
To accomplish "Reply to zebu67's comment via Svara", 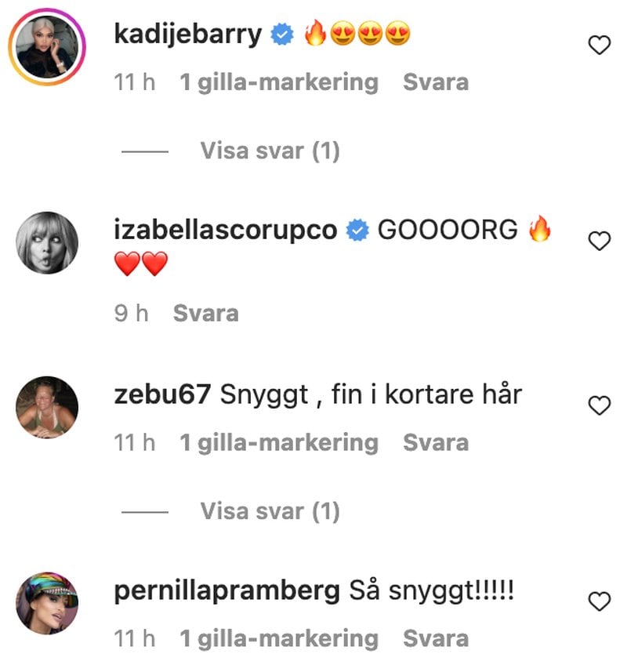I will tap(436, 442).
